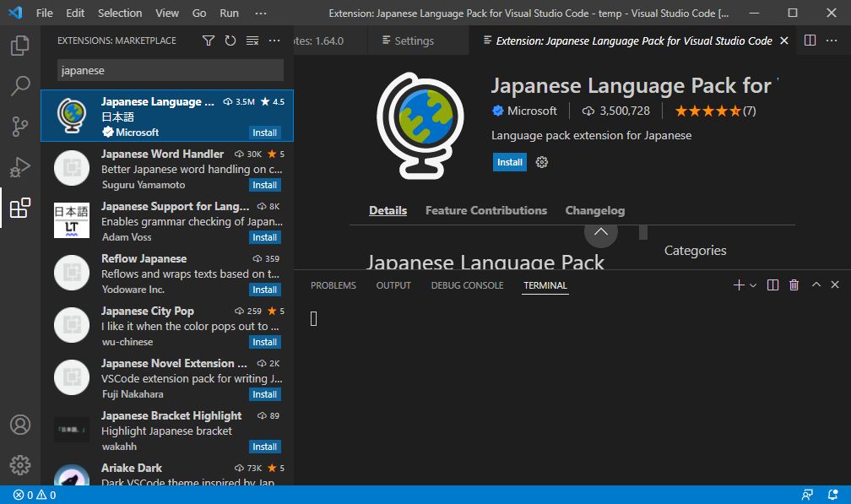This screenshot has width=851, height=504.
Task: Clear extensions search results icon
Action: [252, 41]
